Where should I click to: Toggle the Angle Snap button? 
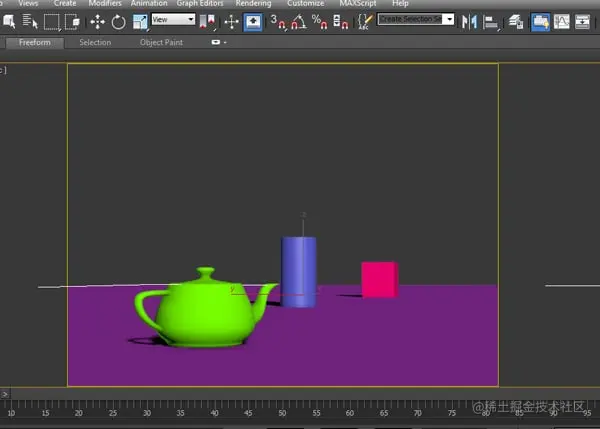299,22
